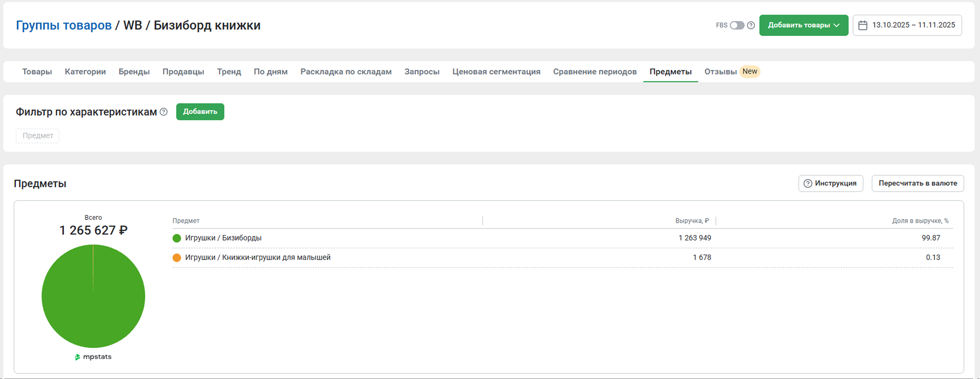Toggle the FBS switch
The width and height of the screenshot is (980, 379).
click(737, 26)
